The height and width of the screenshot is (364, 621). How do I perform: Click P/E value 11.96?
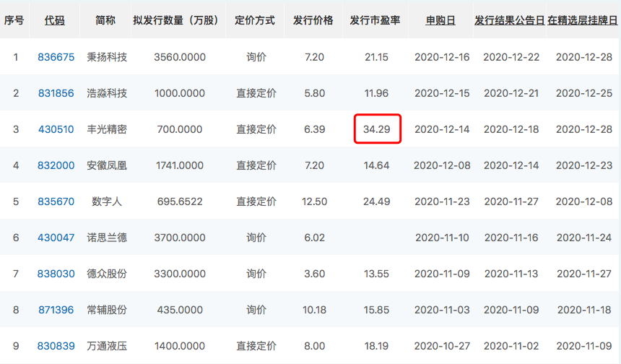pyautogui.click(x=377, y=93)
